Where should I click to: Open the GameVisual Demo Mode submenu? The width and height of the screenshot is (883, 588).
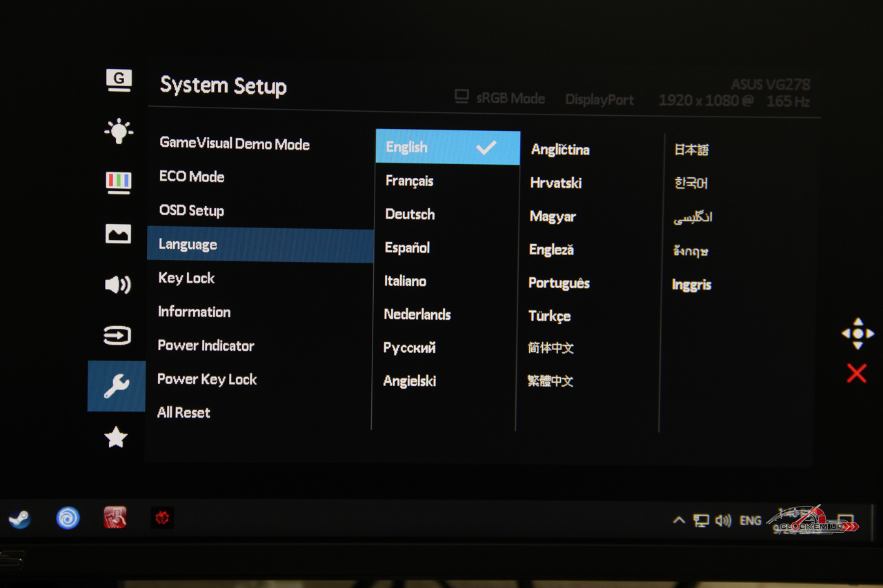(235, 144)
